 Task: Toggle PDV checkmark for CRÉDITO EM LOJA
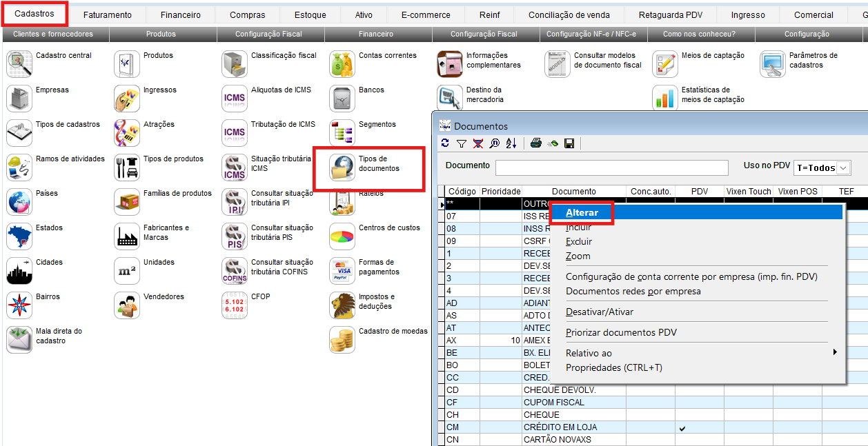coord(682,427)
